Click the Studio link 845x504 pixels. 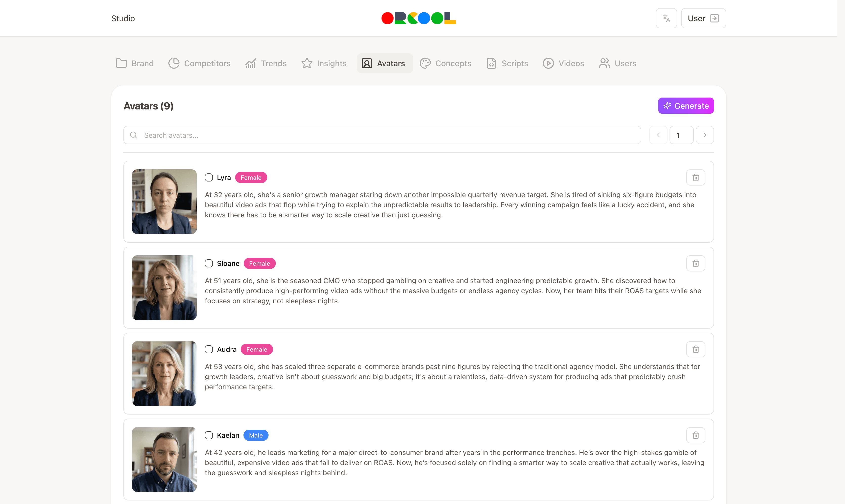click(123, 18)
